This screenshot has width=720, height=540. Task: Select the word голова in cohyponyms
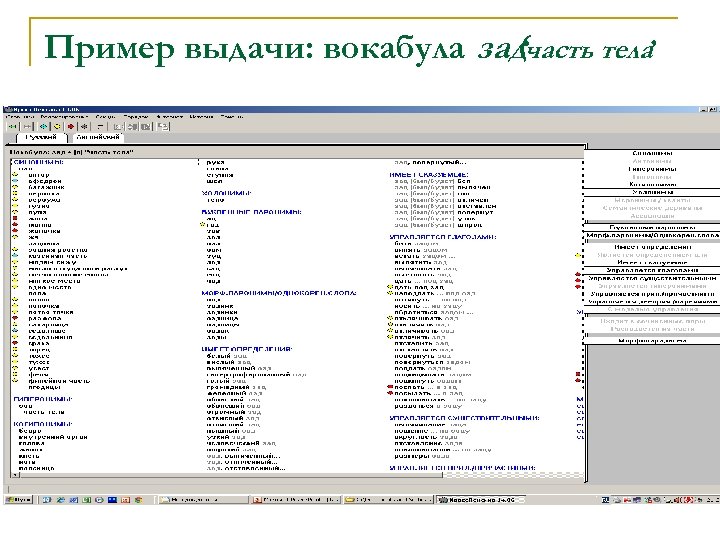(31, 444)
